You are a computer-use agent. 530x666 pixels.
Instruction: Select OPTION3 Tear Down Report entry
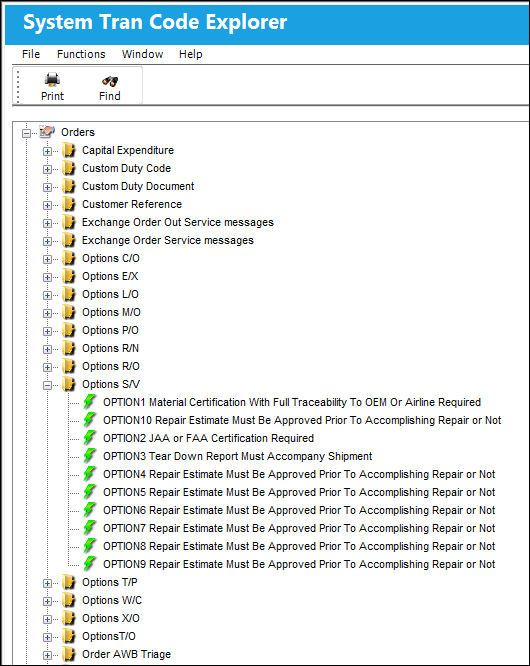pyautogui.click(x=238, y=456)
